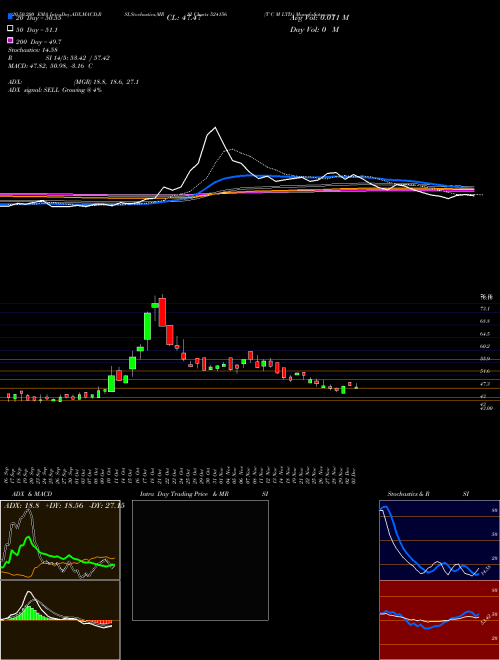Click the 64.5 price axis label

click(484, 334)
